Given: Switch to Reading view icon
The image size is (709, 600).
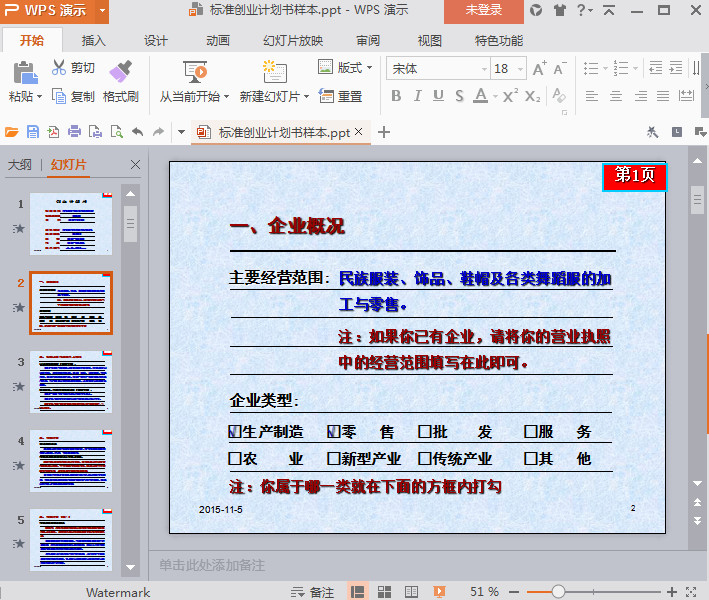Looking at the screenshot, I should (x=411, y=592).
